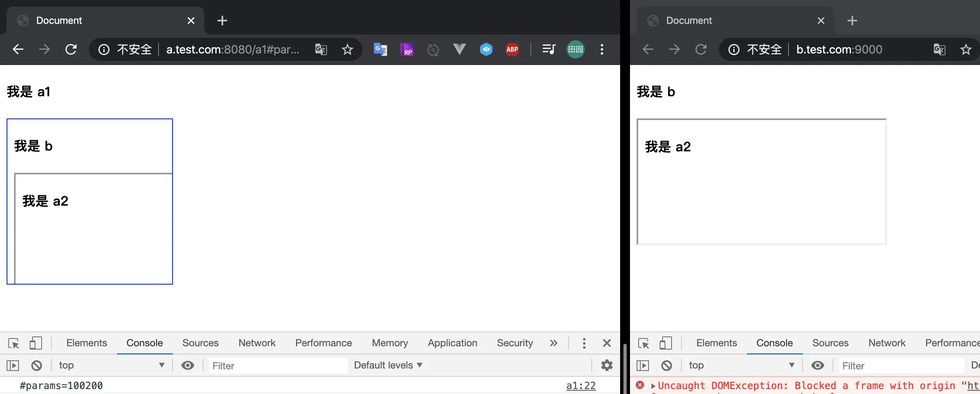Open the purple RP extension icon
Viewport: 980px width, 394px height.
[407, 49]
